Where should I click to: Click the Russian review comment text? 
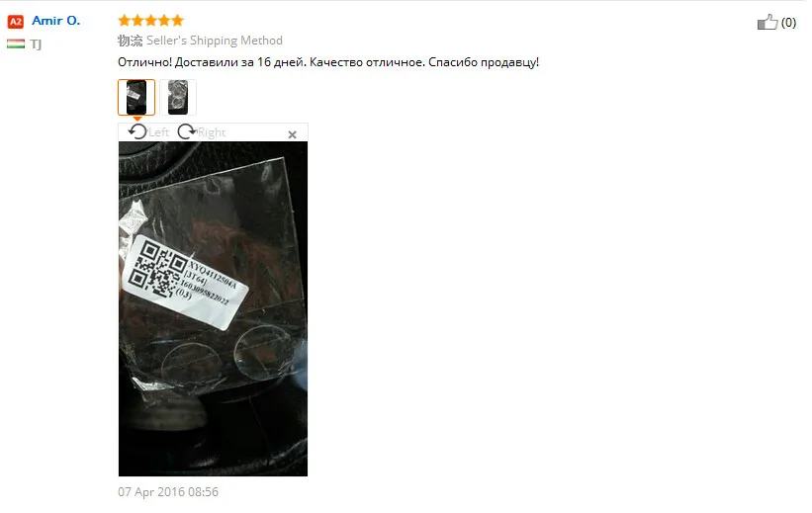328,62
